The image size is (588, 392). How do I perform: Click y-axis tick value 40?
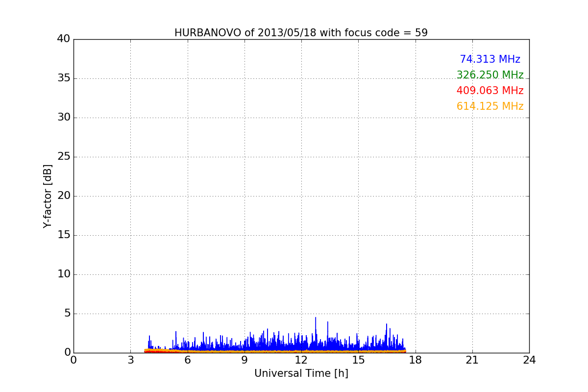click(64, 39)
